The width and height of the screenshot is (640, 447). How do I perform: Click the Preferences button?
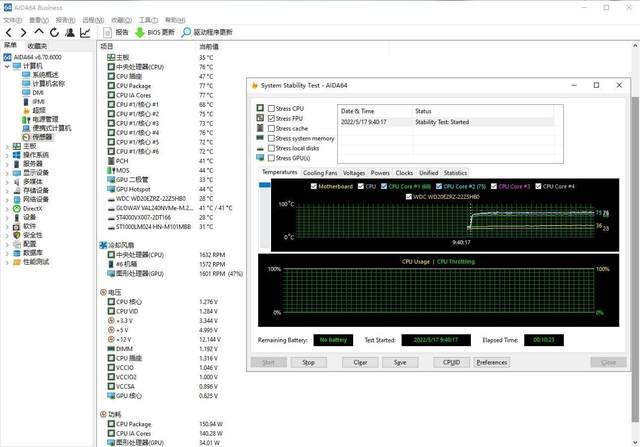click(491, 362)
